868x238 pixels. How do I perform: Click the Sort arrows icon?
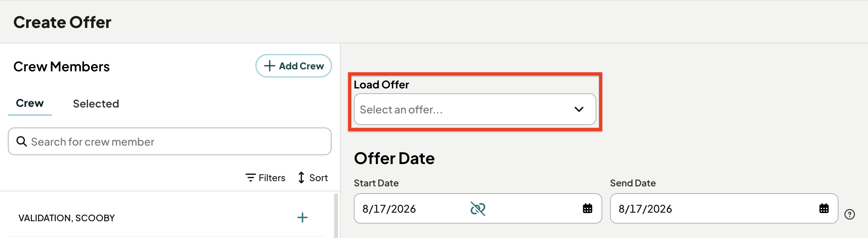(301, 178)
